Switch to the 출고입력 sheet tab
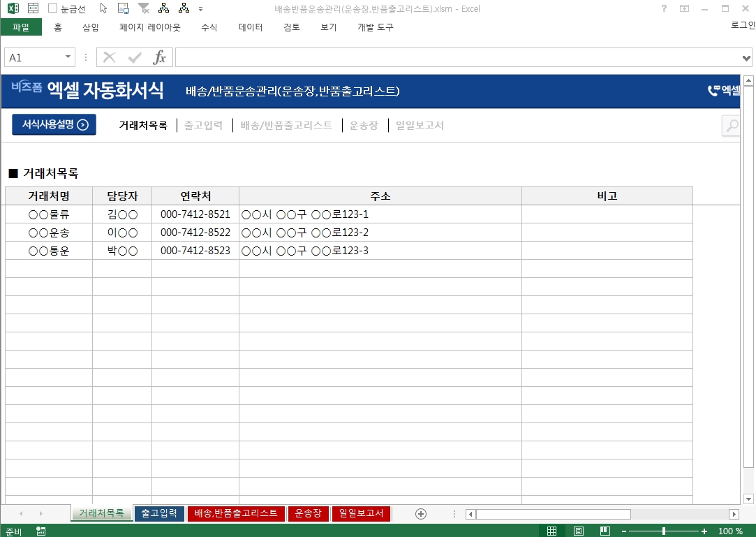 click(x=159, y=513)
